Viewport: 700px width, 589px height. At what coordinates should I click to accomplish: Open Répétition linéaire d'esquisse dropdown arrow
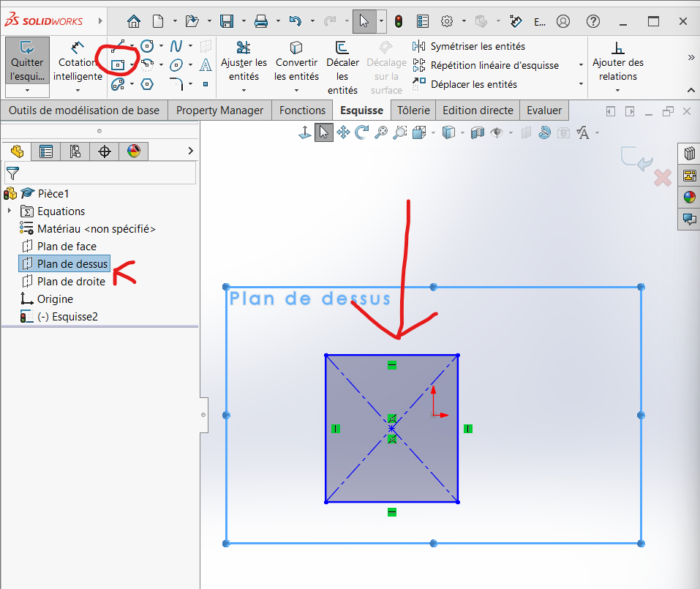point(581,65)
